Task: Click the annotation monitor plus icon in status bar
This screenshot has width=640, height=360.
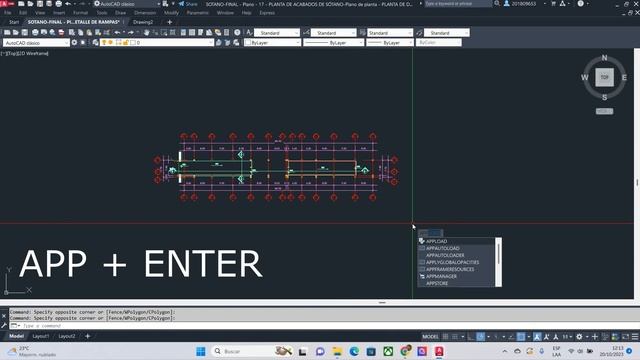Action: point(595,337)
